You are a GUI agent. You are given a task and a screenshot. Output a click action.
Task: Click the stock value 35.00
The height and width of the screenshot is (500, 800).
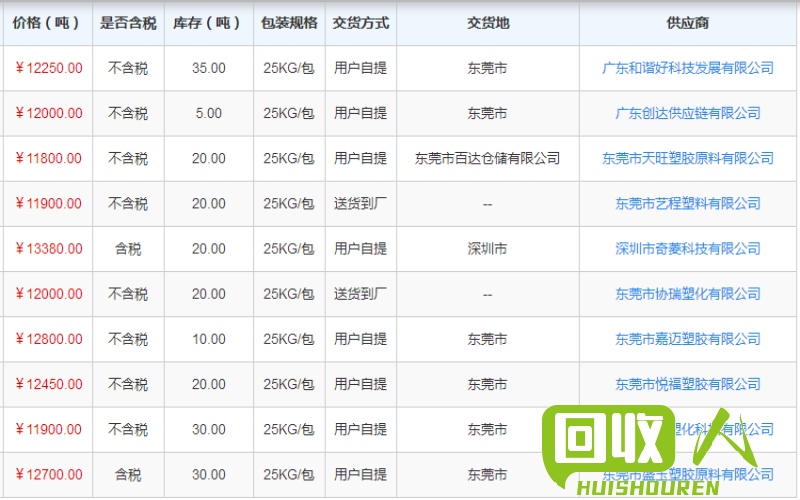pyautogui.click(x=209, y=68)
